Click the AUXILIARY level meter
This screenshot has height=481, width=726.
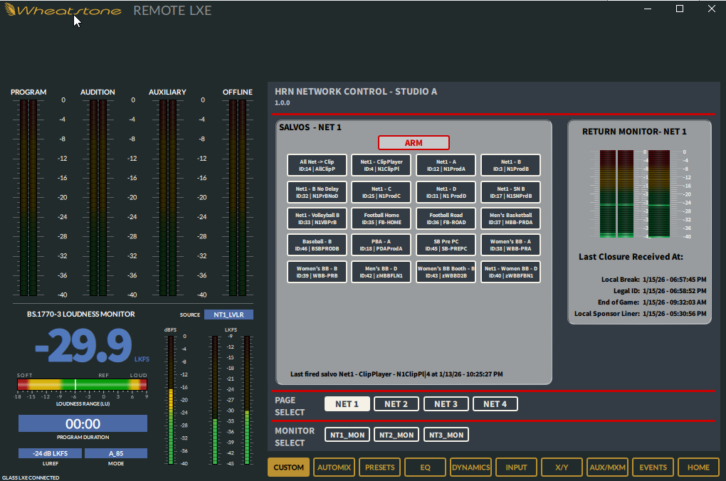pos(168,198)
